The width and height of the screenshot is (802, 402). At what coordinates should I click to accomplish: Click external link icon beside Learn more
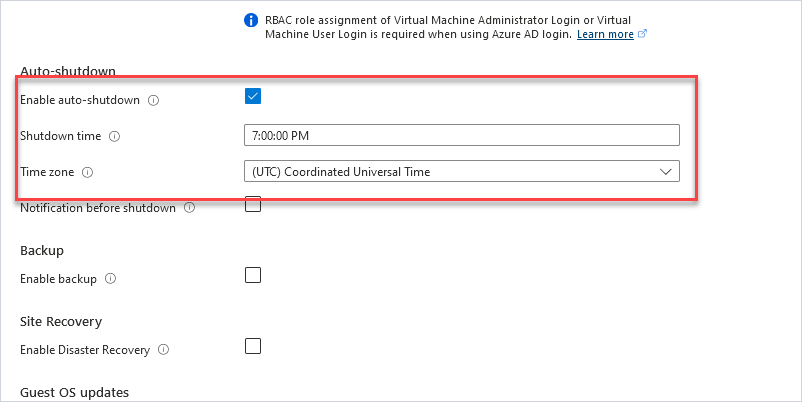[643, 34]
